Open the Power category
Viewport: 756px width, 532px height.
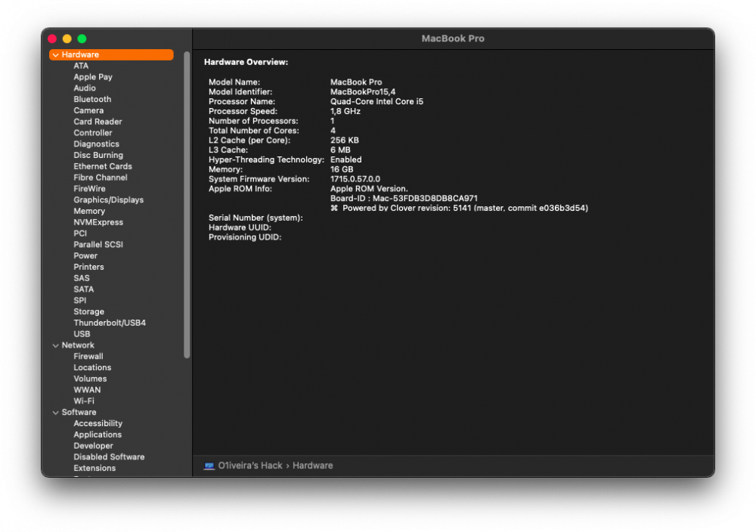(x=85, y=255)
